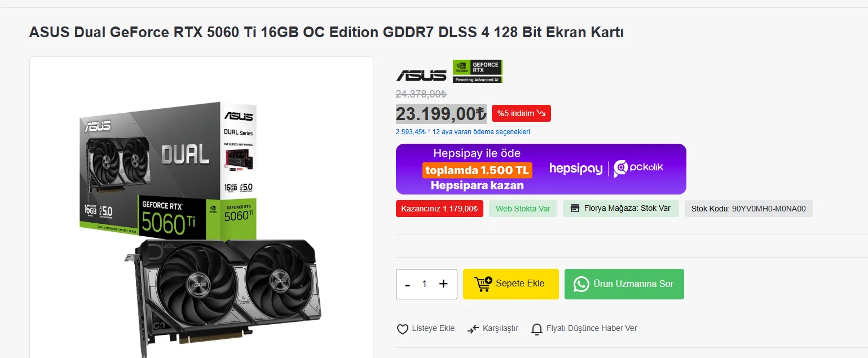Click the Web Stokta Var label

click(x=523, y=209)
